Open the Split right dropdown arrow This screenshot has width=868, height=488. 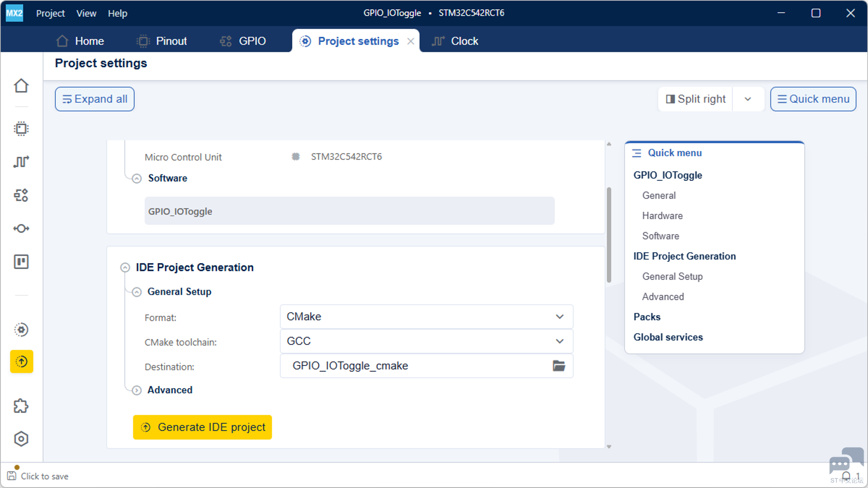(x=748, y=99)
